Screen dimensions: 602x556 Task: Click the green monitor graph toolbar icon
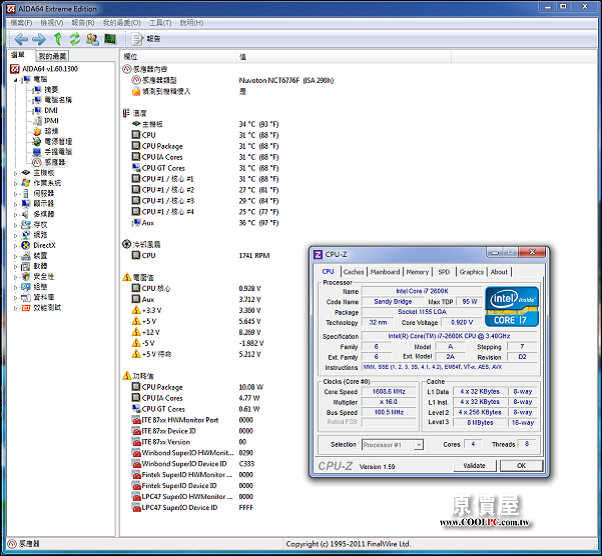(x=110, y=39)
